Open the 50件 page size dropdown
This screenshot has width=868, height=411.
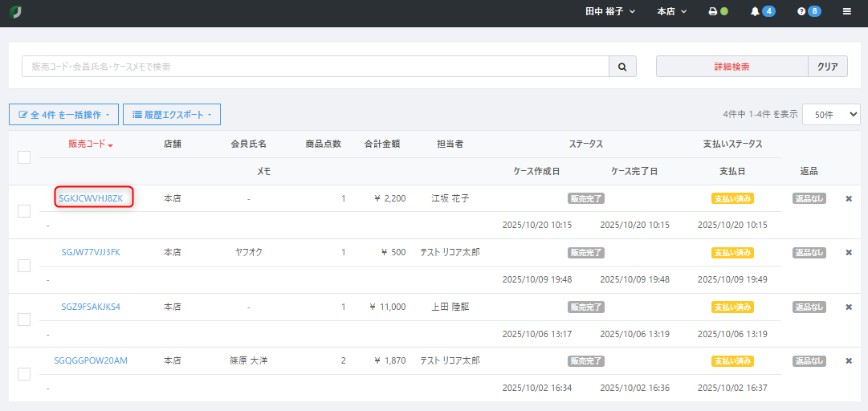pos(831,115)
